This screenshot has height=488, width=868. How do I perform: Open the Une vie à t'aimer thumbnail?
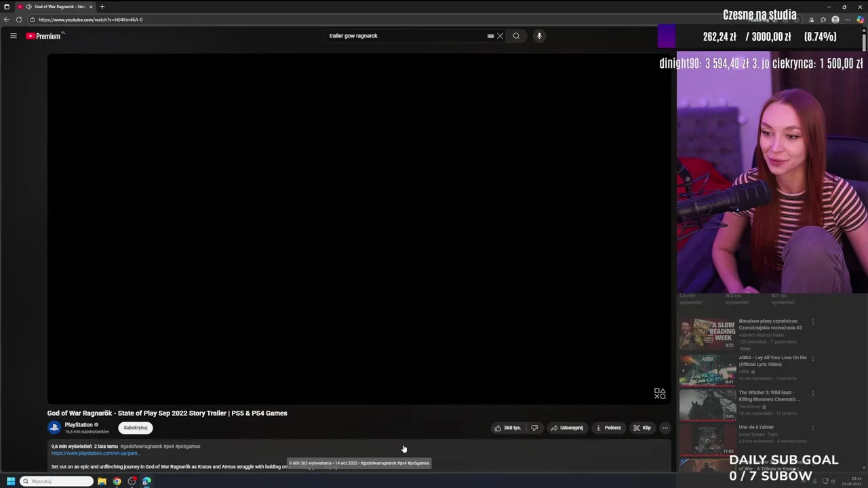(x=708, y=439)
